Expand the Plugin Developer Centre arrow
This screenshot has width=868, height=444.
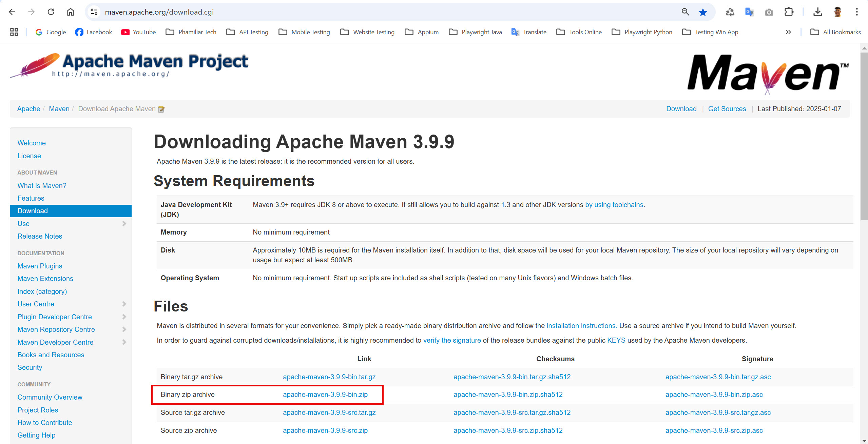[124, 317]
